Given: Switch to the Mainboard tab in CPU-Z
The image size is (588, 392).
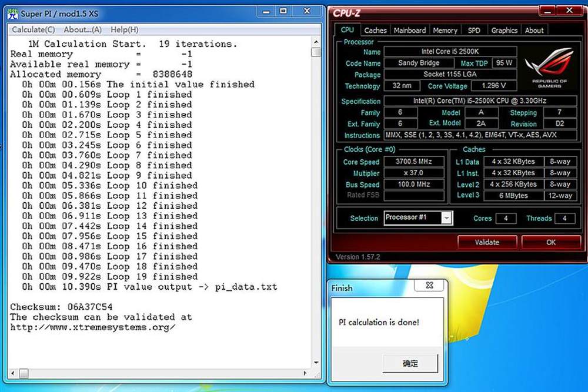Looking at the screenshot, I should [x=409, y=31].
